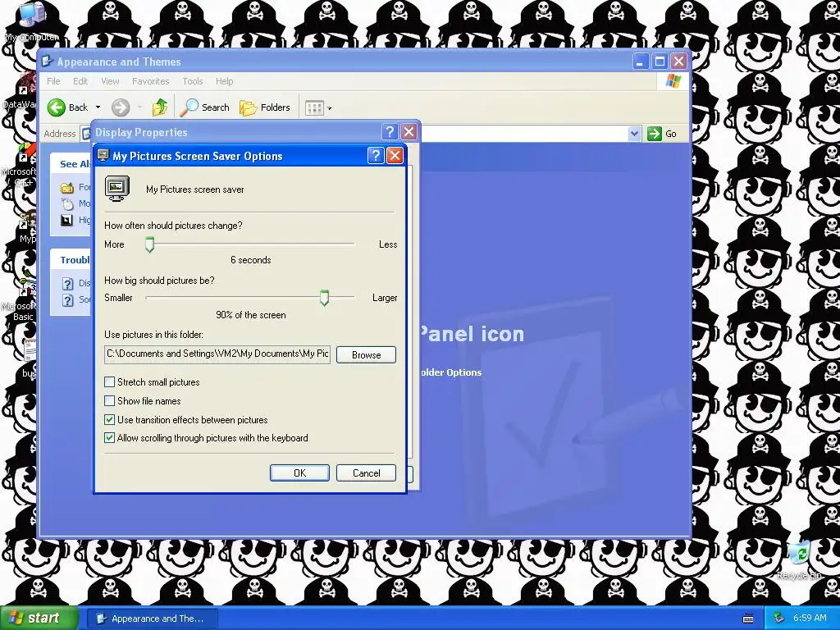Click Browse to choose pictures folder
Screen dimensions: 840x630
point(367,354)
